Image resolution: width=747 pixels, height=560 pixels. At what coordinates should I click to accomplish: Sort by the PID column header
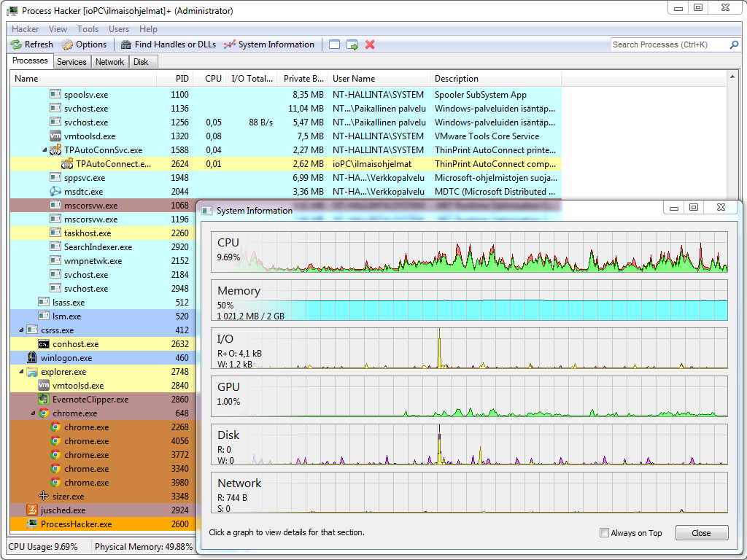pyautogui.click(x=174, y=79)
